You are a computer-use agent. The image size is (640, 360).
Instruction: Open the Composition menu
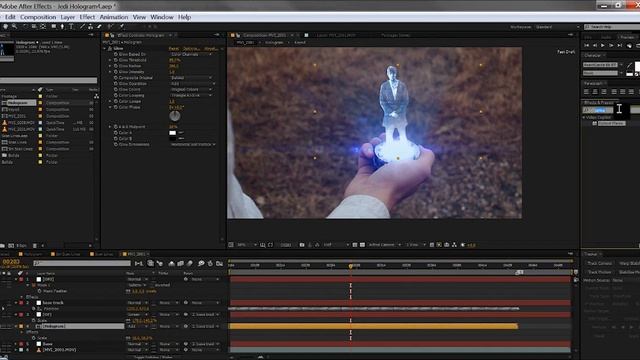(x=38, y=17)
